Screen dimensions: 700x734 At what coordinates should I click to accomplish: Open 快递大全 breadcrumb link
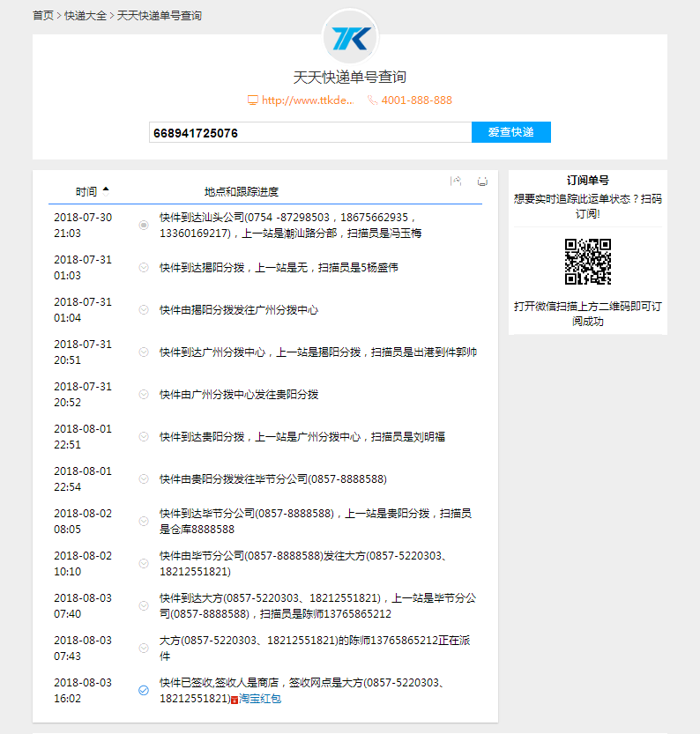86,16
